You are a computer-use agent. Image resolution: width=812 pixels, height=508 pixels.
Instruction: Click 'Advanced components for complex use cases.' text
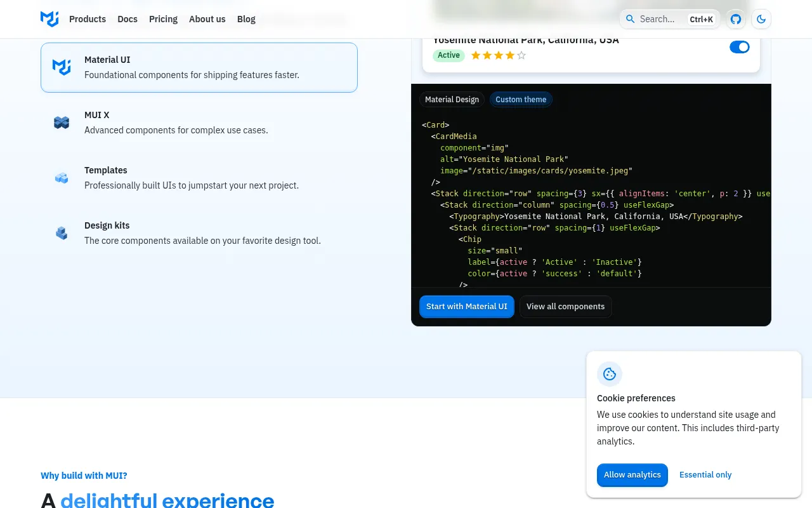[x=176, y=130]
